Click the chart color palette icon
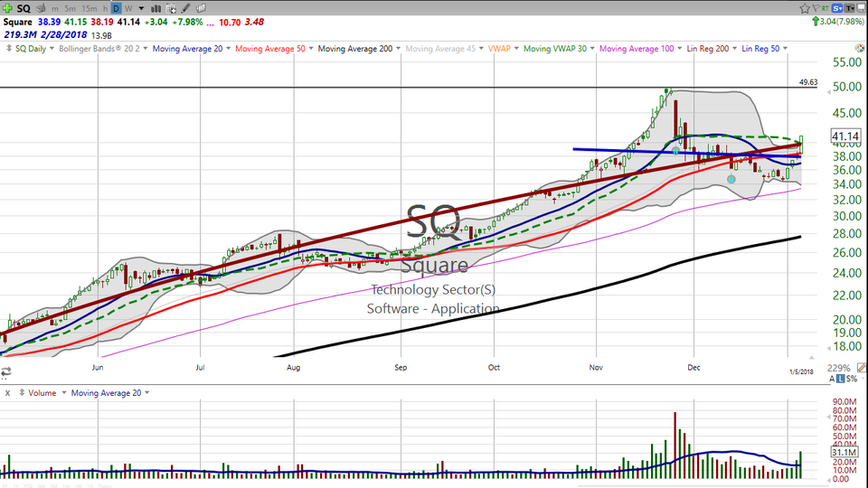The height and width of the screenshot is (488, 868). click(860, 49)
